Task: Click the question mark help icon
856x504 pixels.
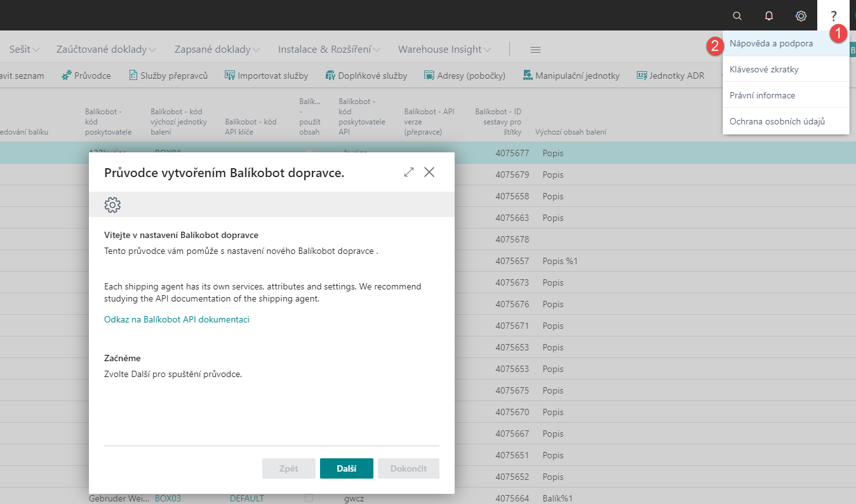Action: pos(834,16)
